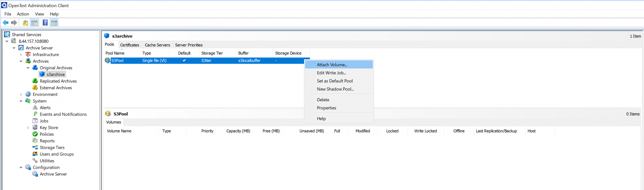Collapse the Configuration node

click(21, 167)
